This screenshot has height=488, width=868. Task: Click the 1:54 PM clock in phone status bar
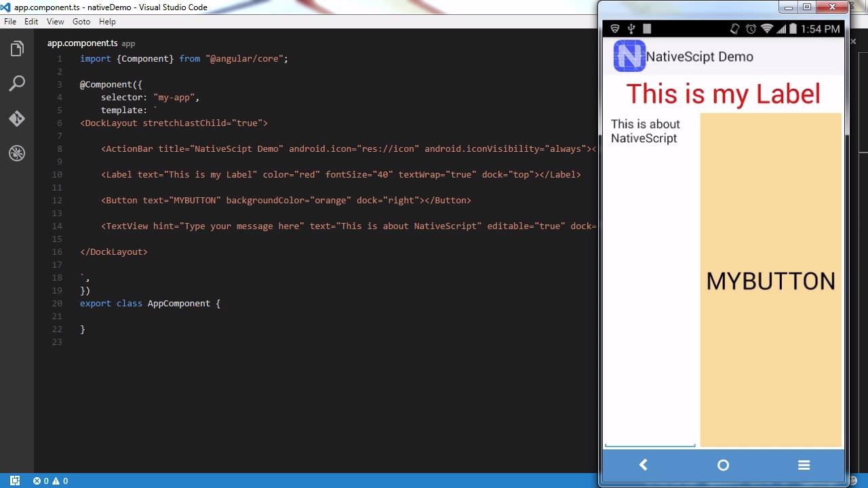click(x=820, y=29)
